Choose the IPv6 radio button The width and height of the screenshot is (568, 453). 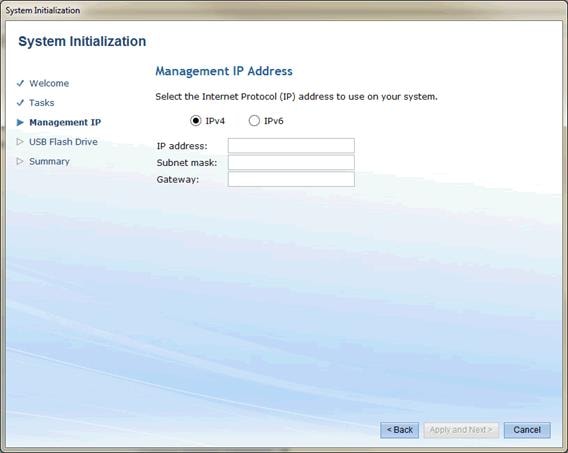[254, 121]
